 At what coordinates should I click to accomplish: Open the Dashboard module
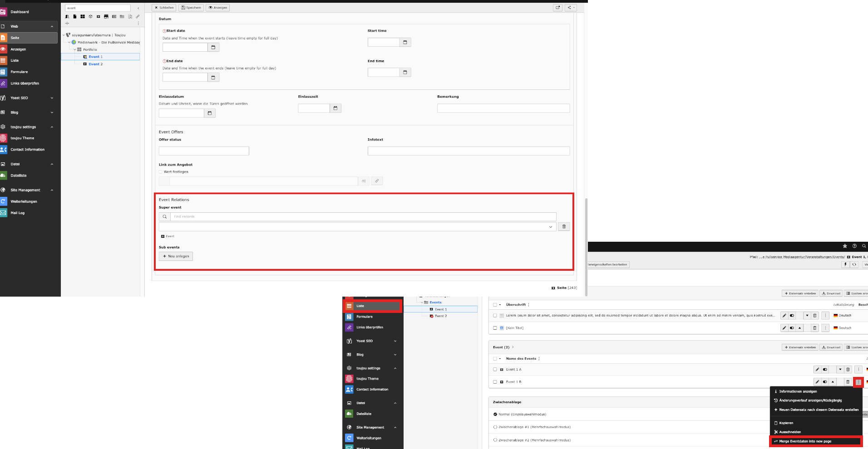click(20, 12)
